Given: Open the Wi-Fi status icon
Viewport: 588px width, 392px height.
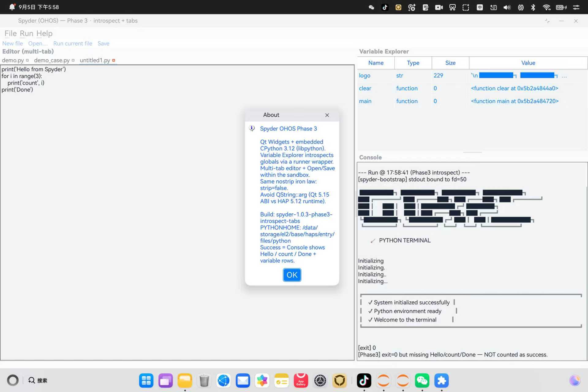Looking at the screenshot, I should pyautogui.click(x=547, y=7).
